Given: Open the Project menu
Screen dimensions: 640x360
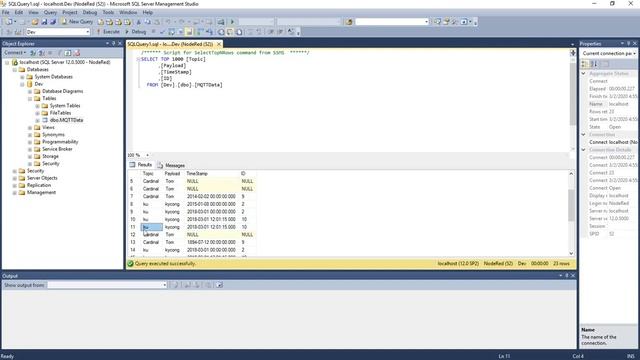Looking at the screenshot, I should point(70,12).
